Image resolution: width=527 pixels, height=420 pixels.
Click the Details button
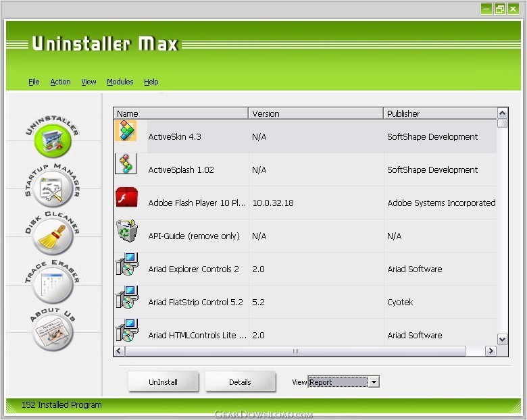pyautogui.click(x=240, y=382)
